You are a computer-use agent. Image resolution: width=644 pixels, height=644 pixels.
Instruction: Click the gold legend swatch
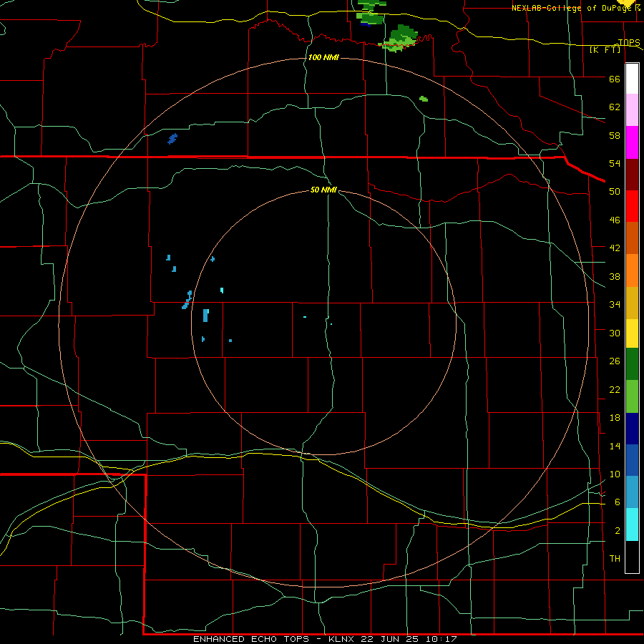click(632, 303)
